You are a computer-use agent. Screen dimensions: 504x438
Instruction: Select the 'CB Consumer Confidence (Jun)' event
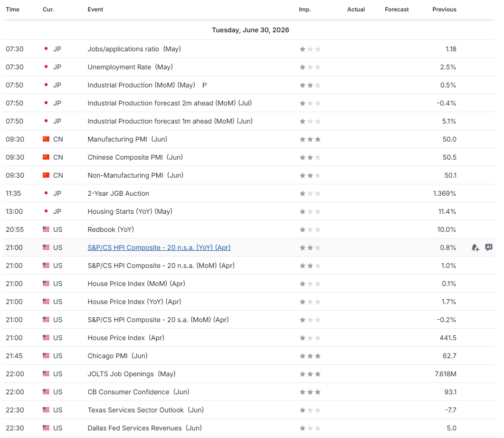tap(138, 392)
